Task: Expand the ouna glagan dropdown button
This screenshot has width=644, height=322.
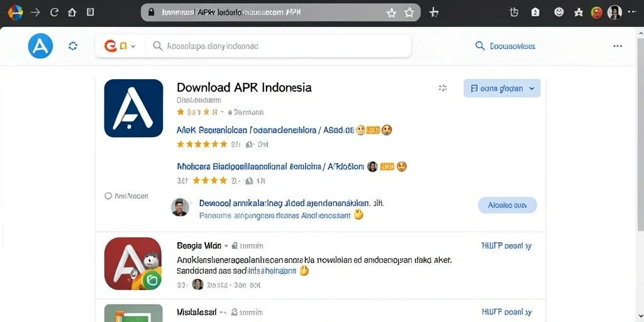Action: coord(502,88)
